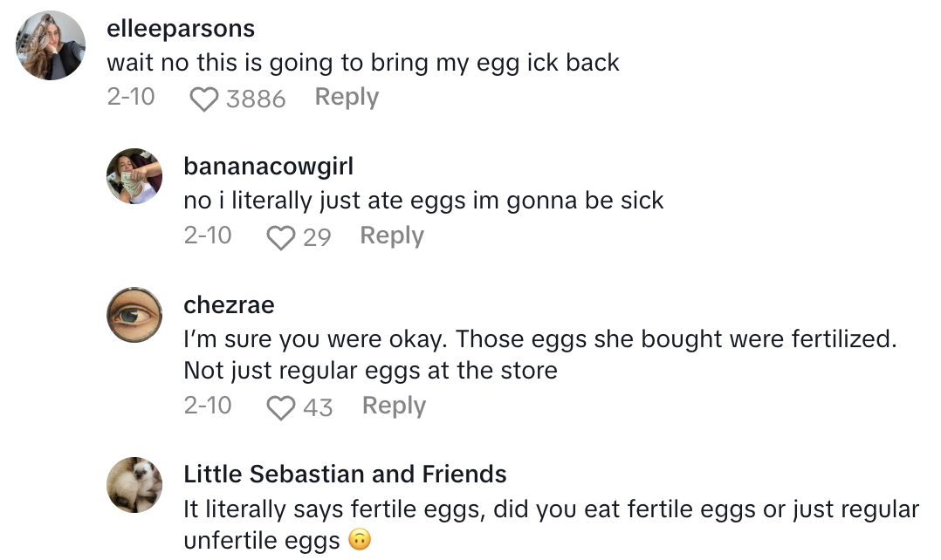Reply to bananacowgirl's comment
941x560 pixels.
pyautogui.click(x=391, y=236)
